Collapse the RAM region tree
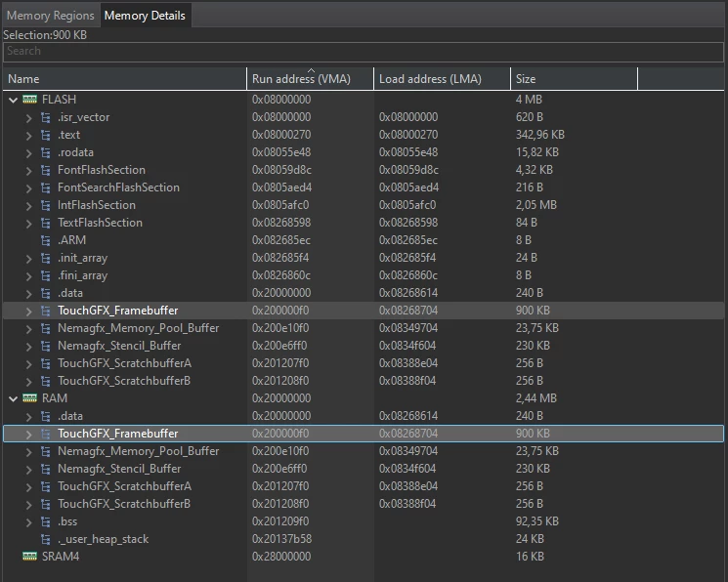The width and height of the screenshot is (728, 582). (x=13, y=398)
